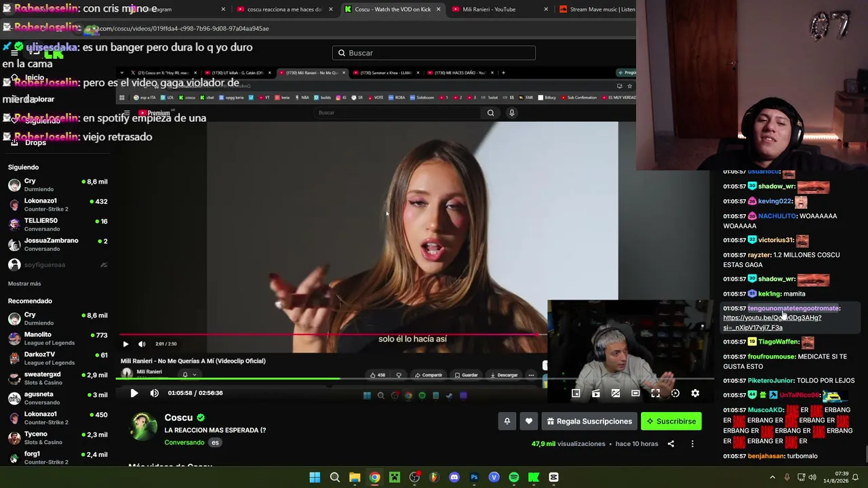The width and height of the screenshot is (868, 488).
Task: Mute the Kick player volume
Action: click(x=155, y=393)
